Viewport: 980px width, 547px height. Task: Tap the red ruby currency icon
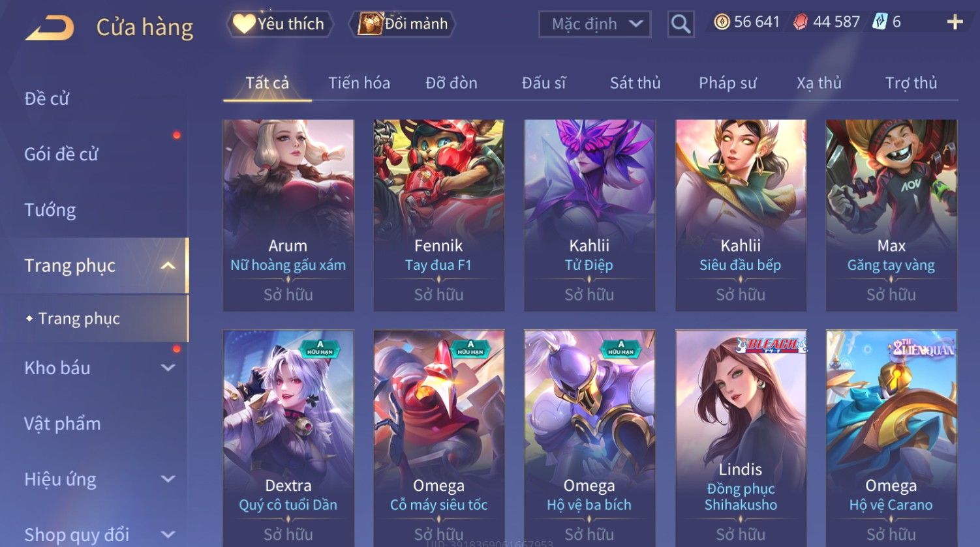(801, 22)
